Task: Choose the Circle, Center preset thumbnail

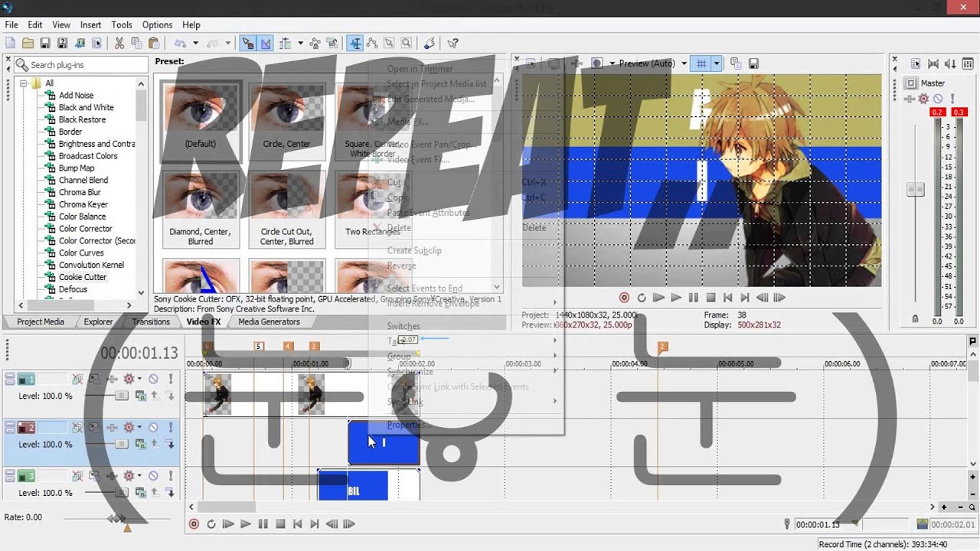Action: pos(287,119)
